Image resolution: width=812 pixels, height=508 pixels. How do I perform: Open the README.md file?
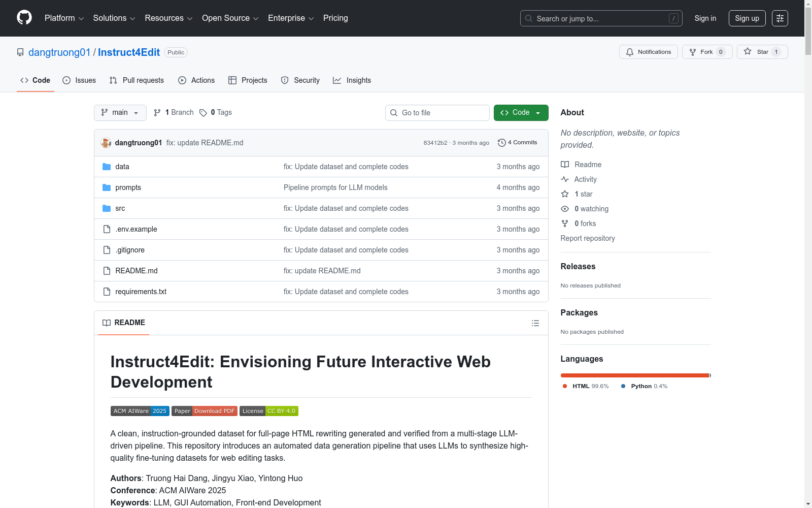pos(137,271)
